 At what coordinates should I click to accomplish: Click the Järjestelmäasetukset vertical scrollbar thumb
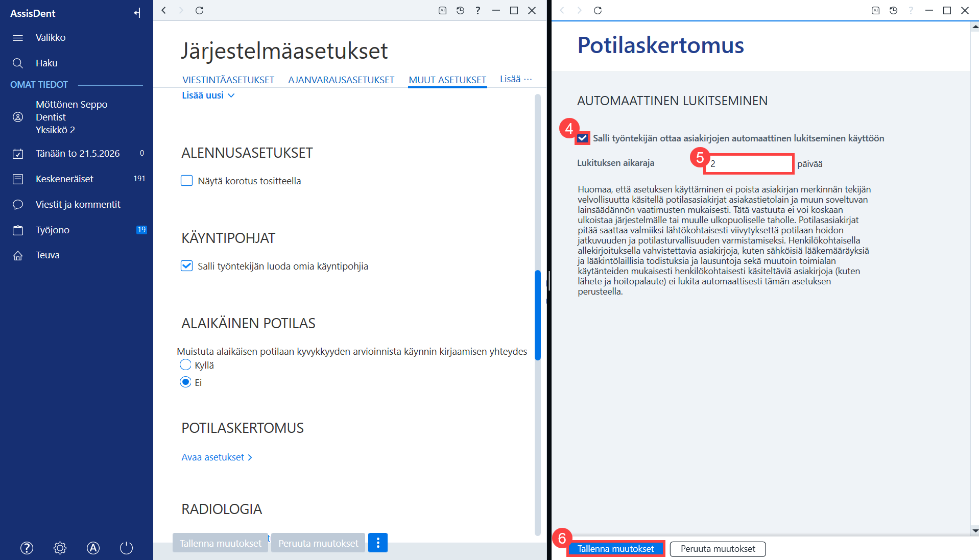(x=538, y=315)
